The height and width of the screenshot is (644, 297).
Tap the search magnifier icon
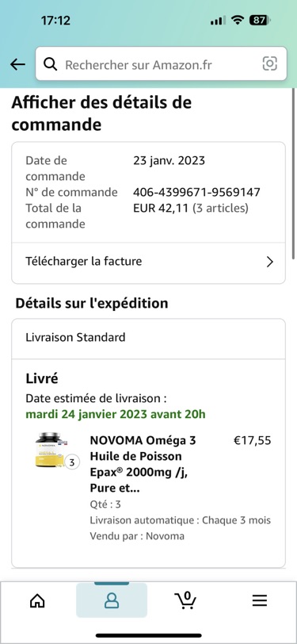pyautogui.click(x=50, y=64)
